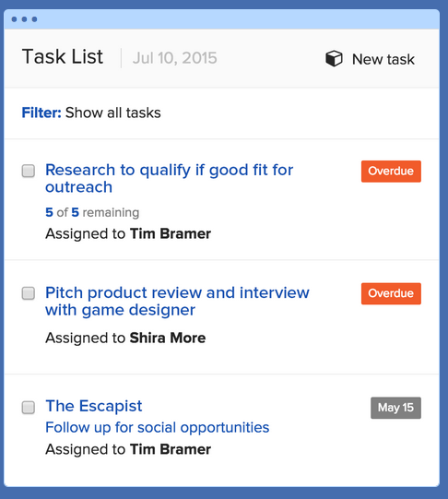Open the Show all tasks filter
Screen dimensions: 448x499
click(112, 113)
